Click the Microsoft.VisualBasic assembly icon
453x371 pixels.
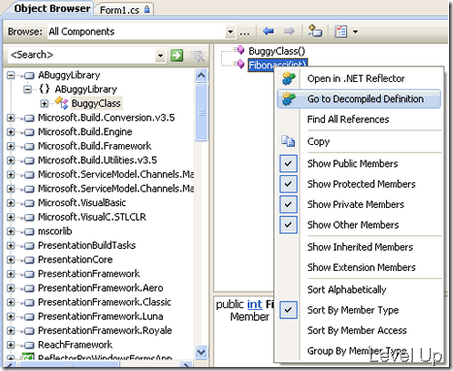tap(29, 203)
